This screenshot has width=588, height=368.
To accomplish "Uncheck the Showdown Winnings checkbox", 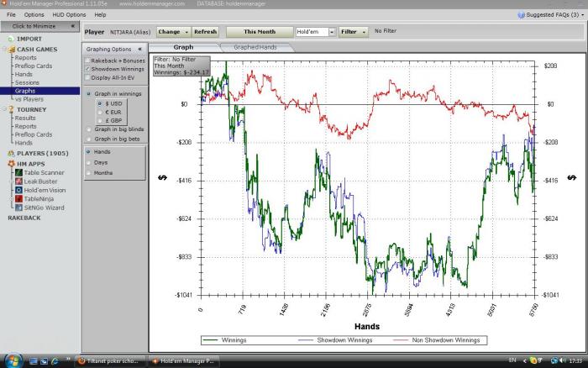I will point(87,69).
